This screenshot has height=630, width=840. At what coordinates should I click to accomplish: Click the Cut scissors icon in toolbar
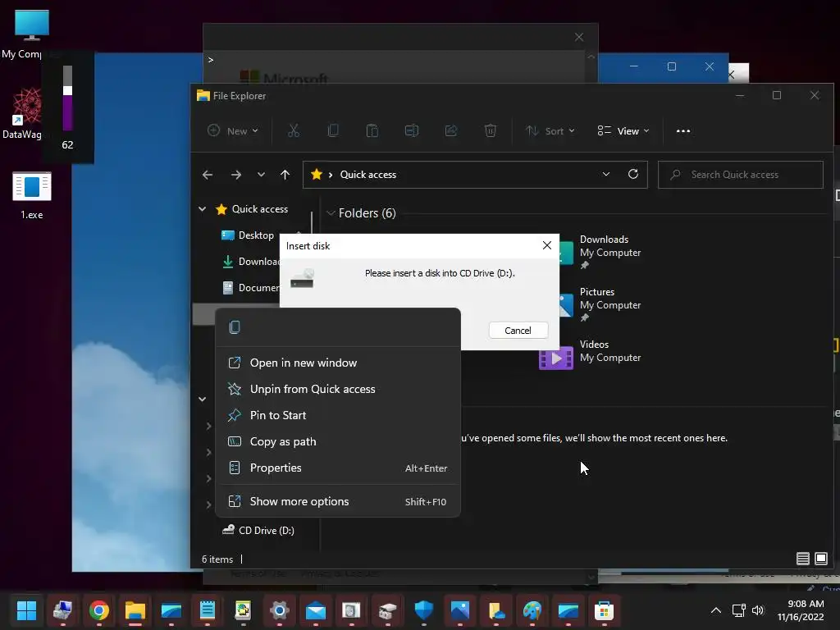click(x=294, y=130)
